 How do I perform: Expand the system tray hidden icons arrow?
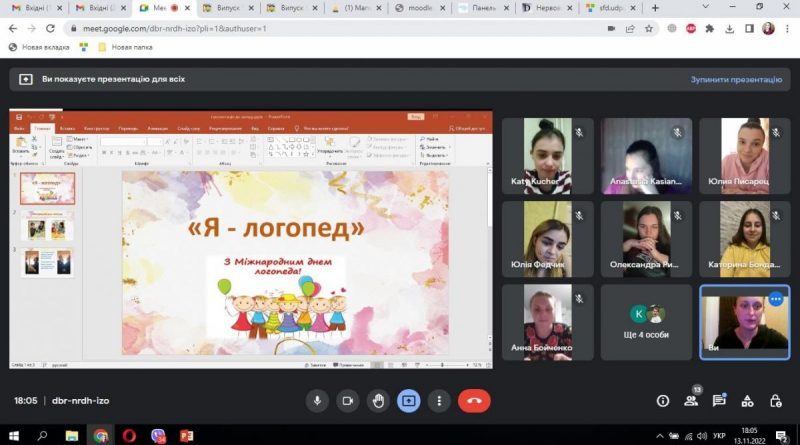click(659, 436)
